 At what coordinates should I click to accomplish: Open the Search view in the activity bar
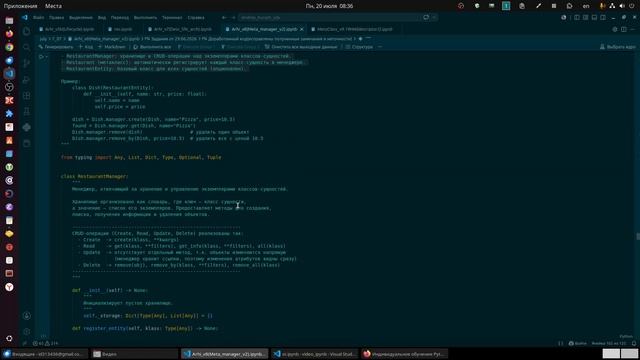(x=27, y=47)
